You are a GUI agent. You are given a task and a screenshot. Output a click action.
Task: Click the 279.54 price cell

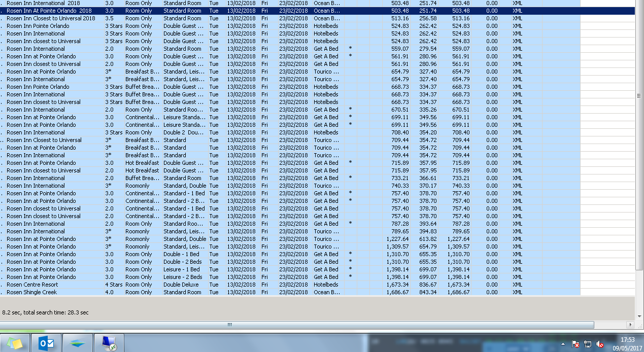coord(428,49)
